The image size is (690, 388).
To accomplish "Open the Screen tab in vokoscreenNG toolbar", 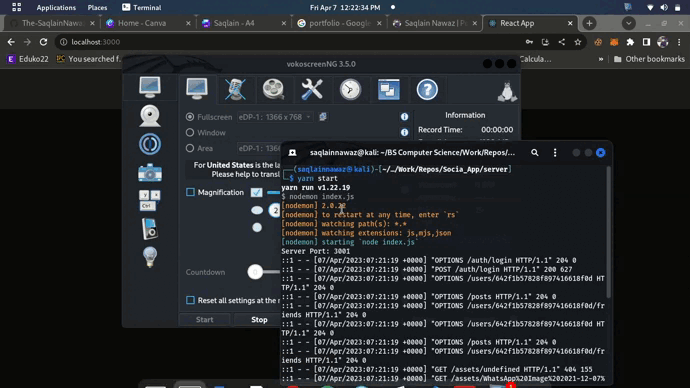I will point(197,89).
